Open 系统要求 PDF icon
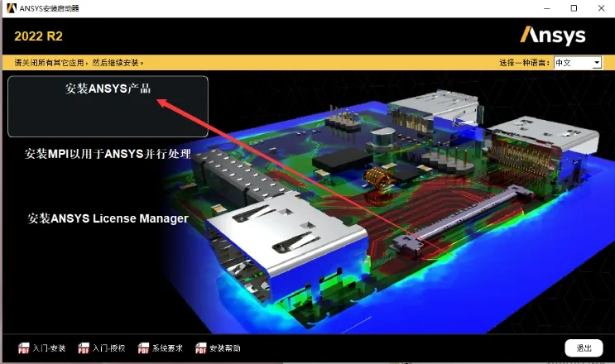 coord(143,348)
